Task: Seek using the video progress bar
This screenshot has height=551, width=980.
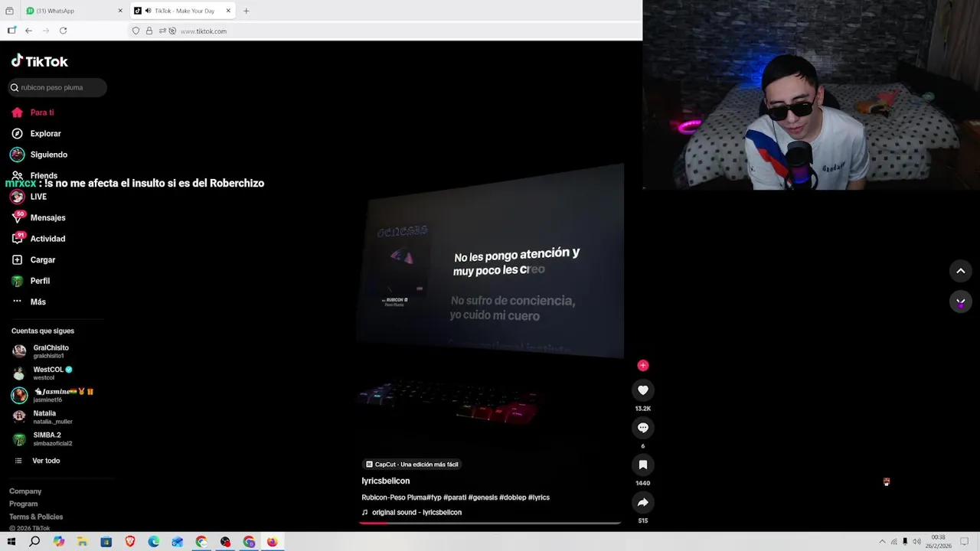Action: point(490,523)
